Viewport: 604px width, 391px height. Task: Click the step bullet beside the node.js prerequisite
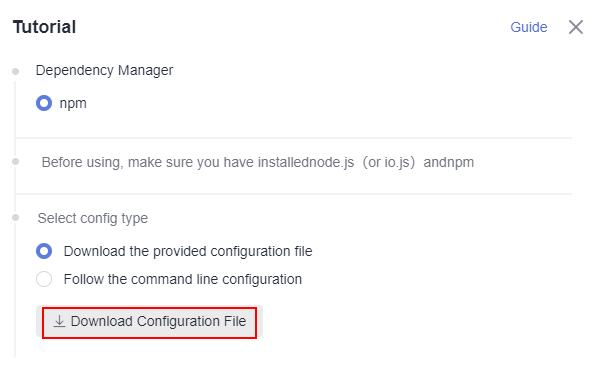pyautogui.click(x=15, y=161)
